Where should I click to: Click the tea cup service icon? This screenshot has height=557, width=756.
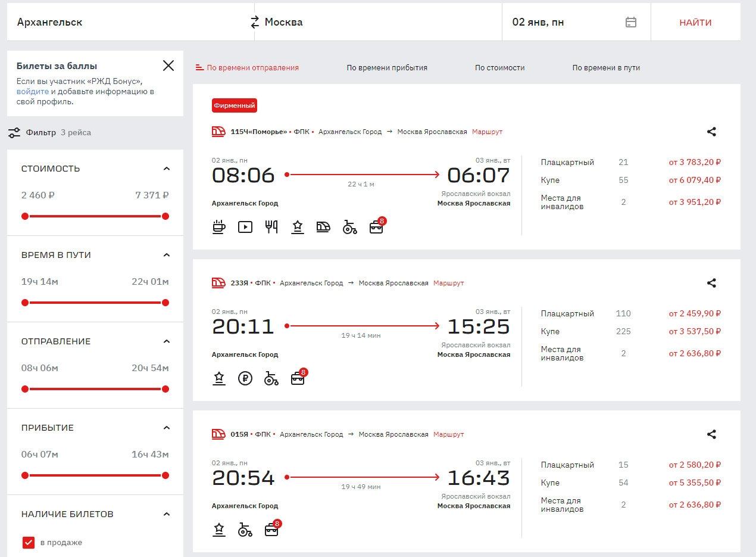pos(219,227)
